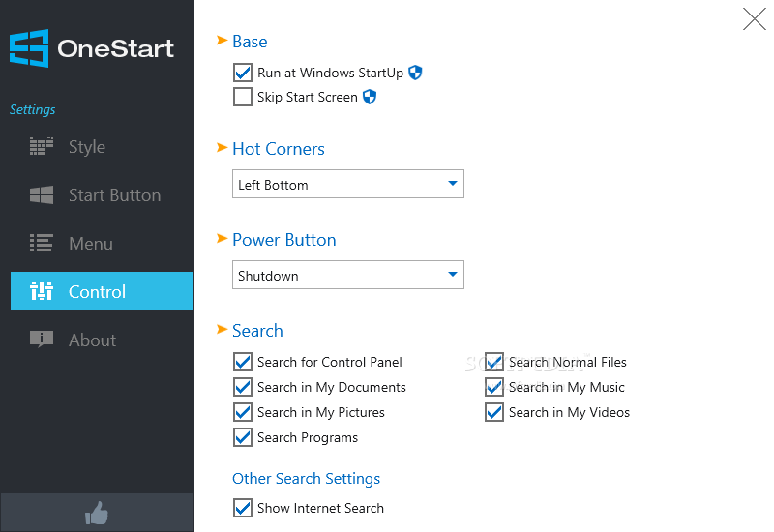Close the OneStart settings window
This screenshot has height=532, width=774.
[x=755, y=19]
